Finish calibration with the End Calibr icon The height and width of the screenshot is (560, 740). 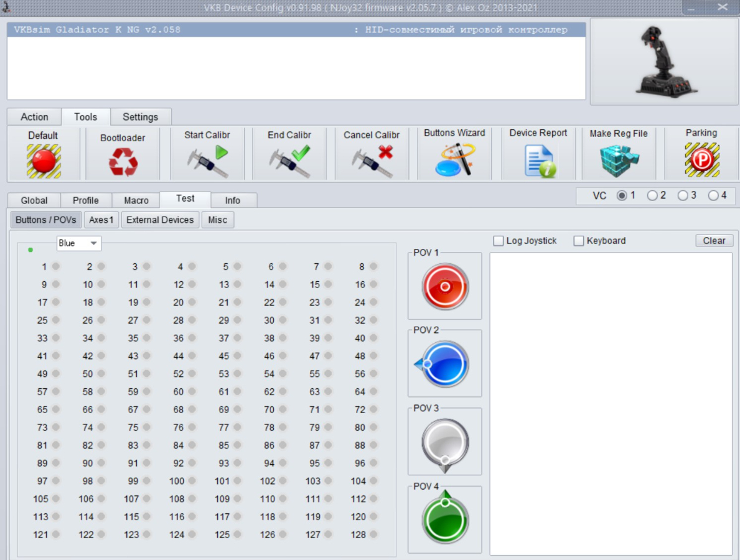pyautogui.click(x=289, y=161)
